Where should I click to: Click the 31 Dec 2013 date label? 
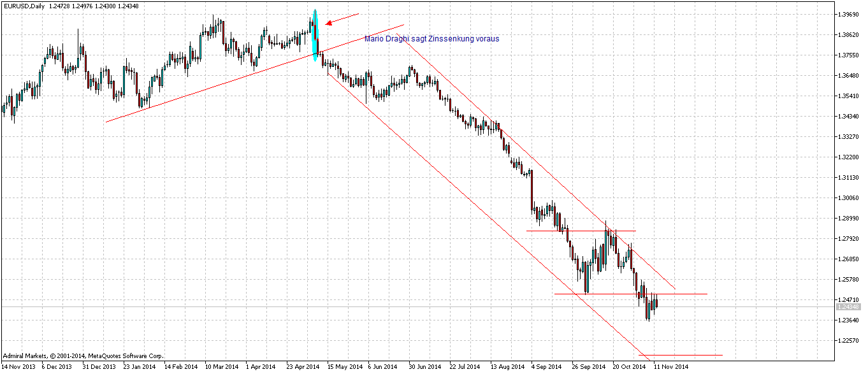pos(99,367)
